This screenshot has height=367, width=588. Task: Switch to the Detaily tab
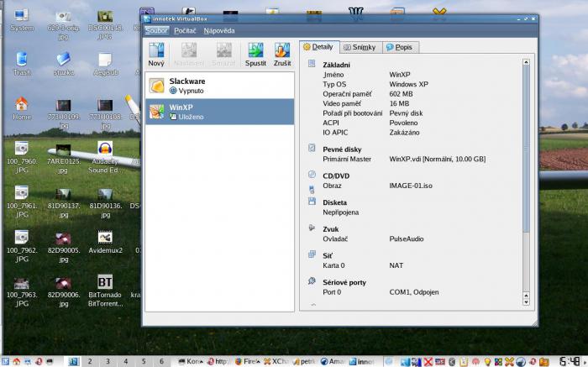point(318,47)
